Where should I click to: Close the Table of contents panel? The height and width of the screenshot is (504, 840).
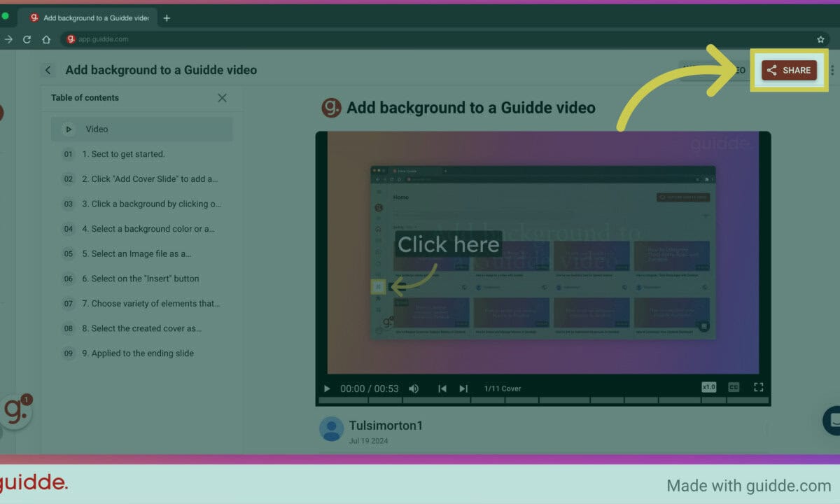pyautogui.click(x=222, y=98)
